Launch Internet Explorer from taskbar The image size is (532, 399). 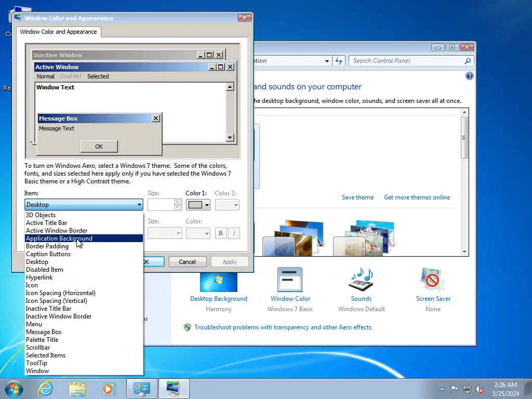pyautogui.click(x=45, y=389)
